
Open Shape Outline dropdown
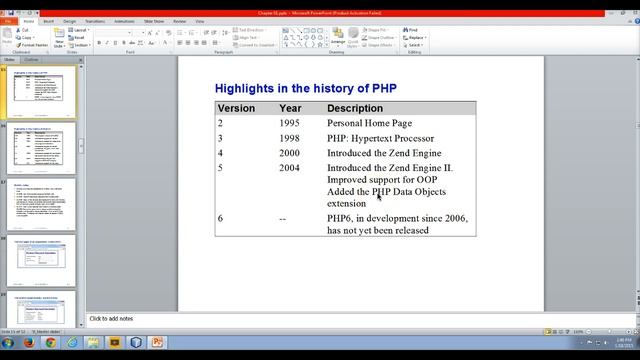tap(379, 38)
